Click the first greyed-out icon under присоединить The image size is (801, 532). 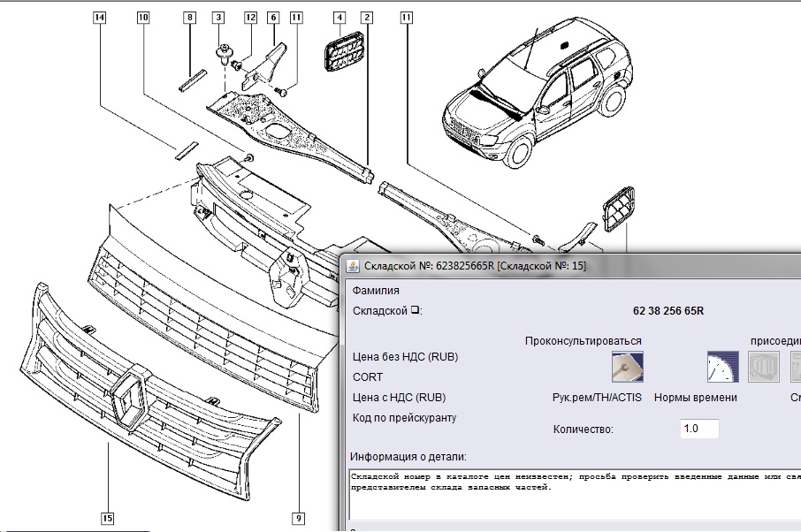point(764,367)
